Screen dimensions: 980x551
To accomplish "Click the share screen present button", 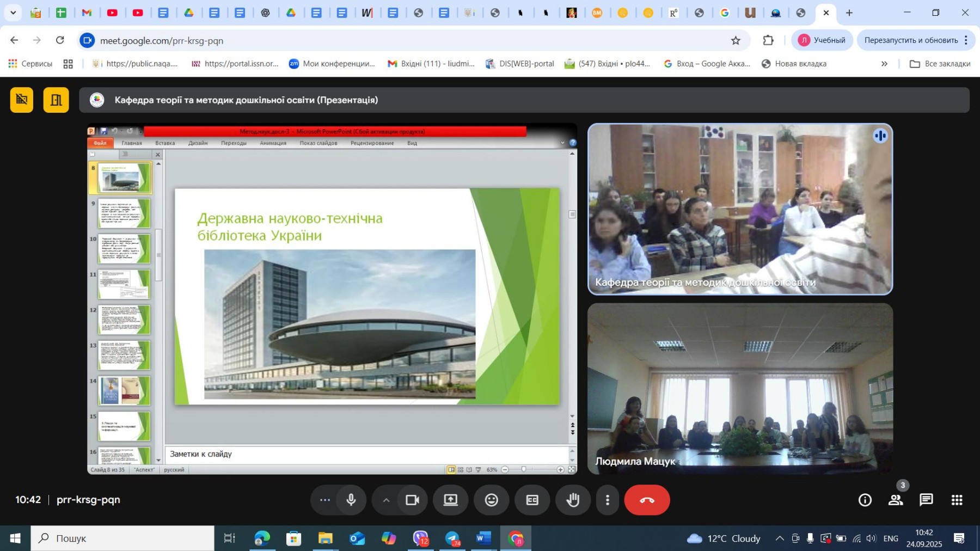I will [450, 500].
